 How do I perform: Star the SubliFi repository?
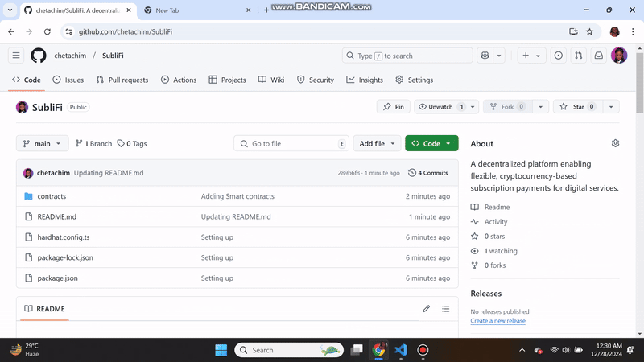578,107
